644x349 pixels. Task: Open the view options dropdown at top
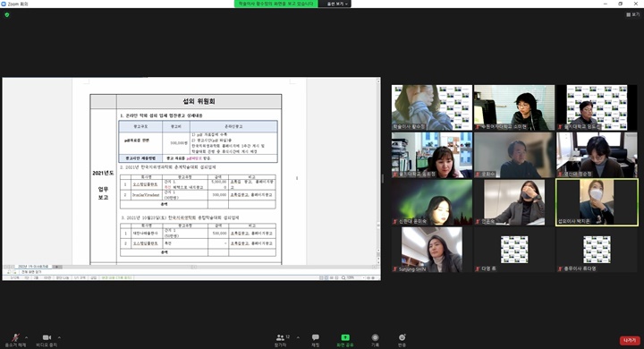337,4
